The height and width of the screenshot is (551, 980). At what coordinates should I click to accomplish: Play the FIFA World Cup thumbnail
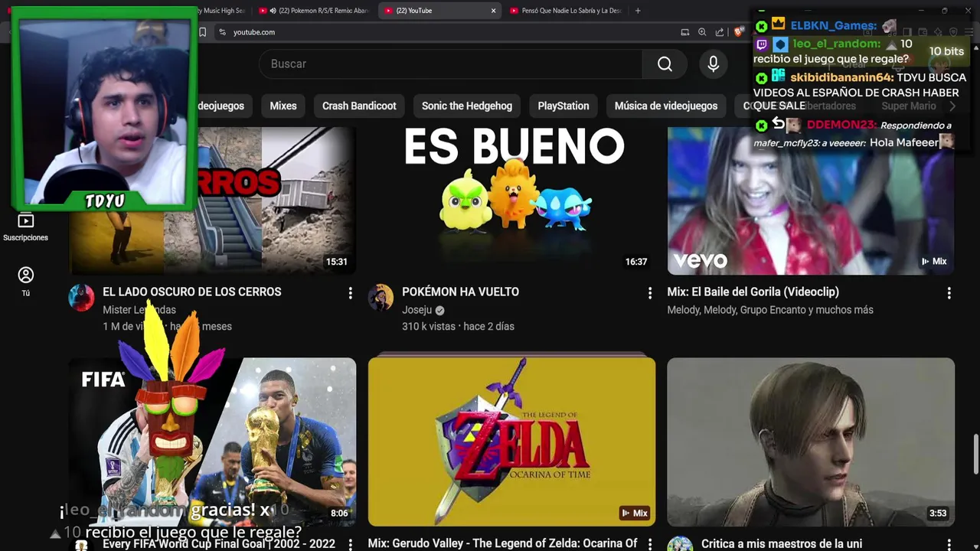pos(212,442)
